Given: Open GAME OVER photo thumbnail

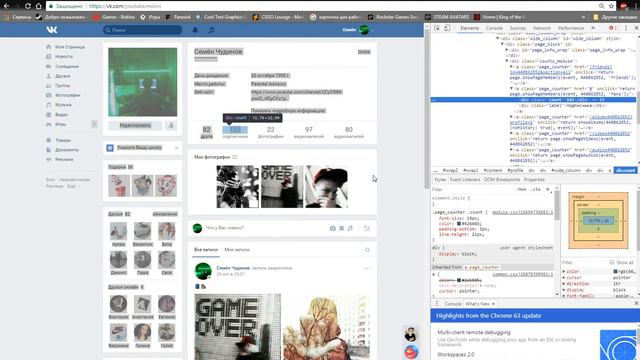Looking at the screenshot, I should click(282, 187).
